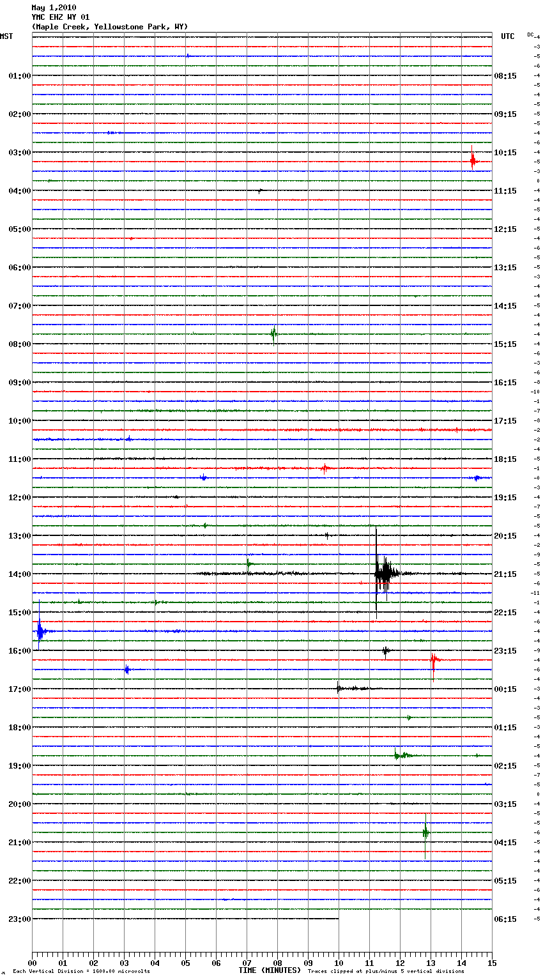
Task: Select the 14:00 MST time label
Action: tap(19, 574)
